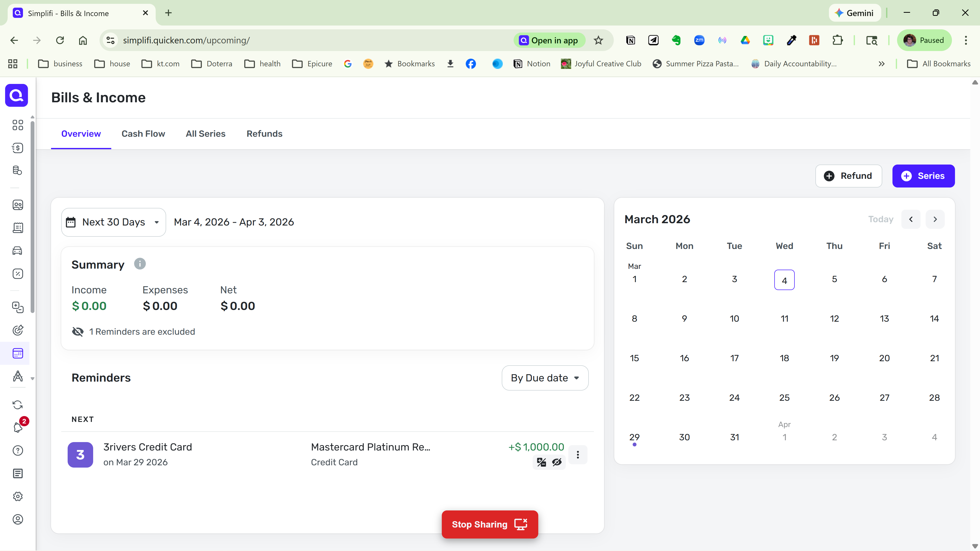Open the settings gear in sidebar
Image resolution: width=980 pixels, height=551 pixels.
pyautogui.click(x=18, y=496)
